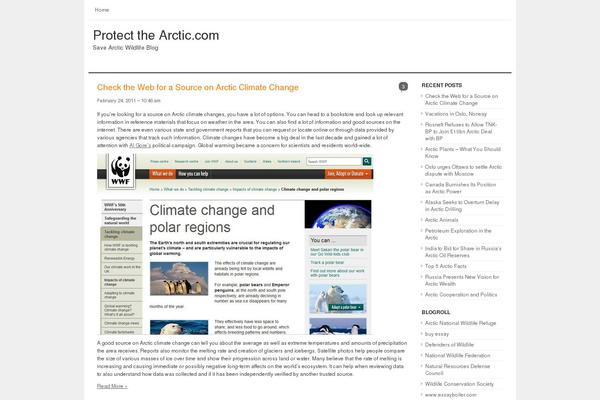Open recent post Top 5 Arctic Facts
Screen dimensions: 600x400
click(x=445, y=266)
